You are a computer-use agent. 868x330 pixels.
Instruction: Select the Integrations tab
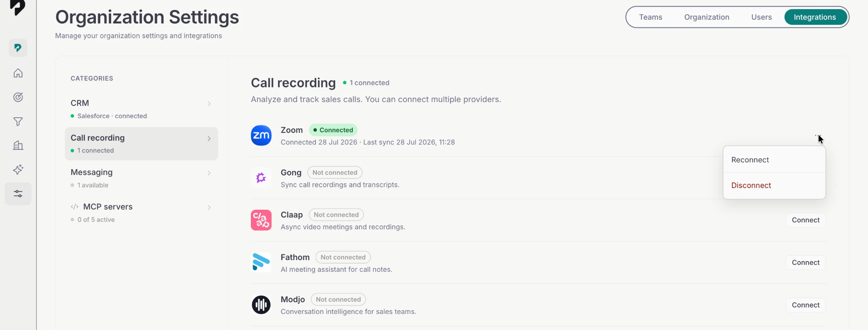(815, 17)
